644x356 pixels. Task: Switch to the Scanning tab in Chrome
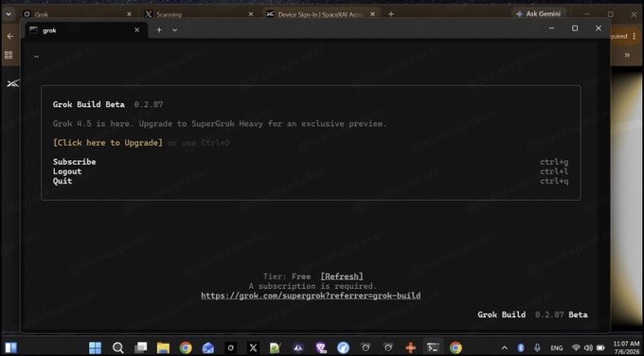coord(199,14)
